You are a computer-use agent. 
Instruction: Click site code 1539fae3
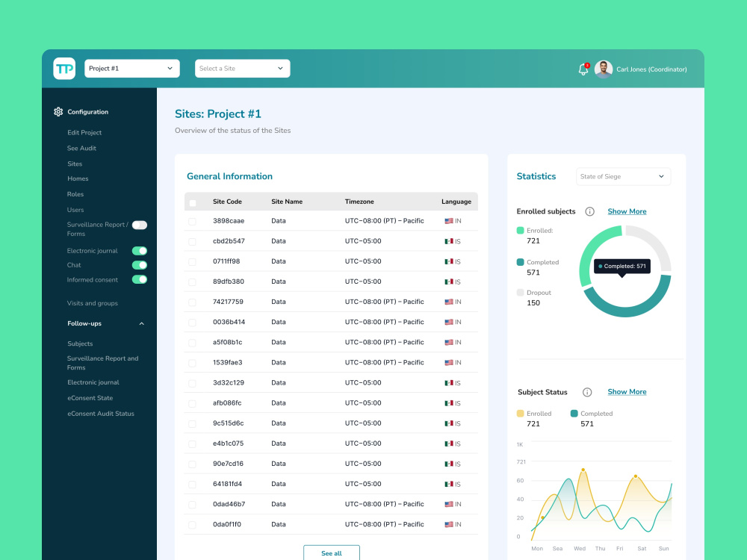coord(227,362)
